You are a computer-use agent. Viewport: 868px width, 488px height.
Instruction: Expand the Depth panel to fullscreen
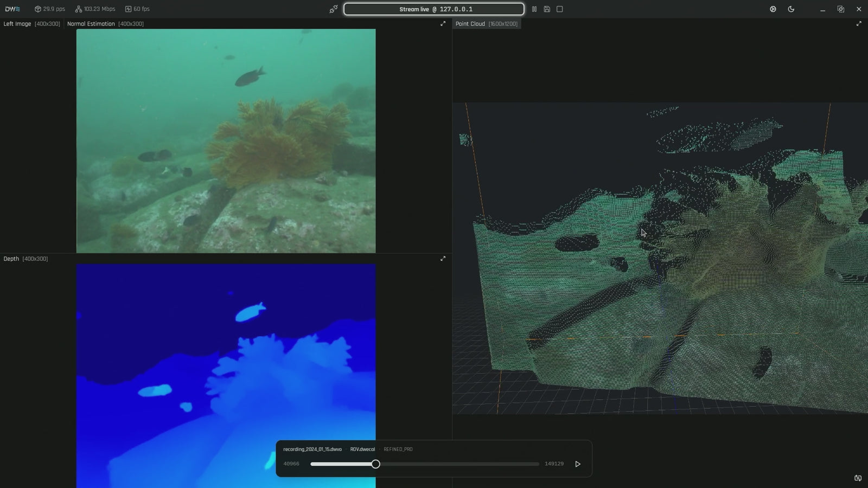[443, 259]
